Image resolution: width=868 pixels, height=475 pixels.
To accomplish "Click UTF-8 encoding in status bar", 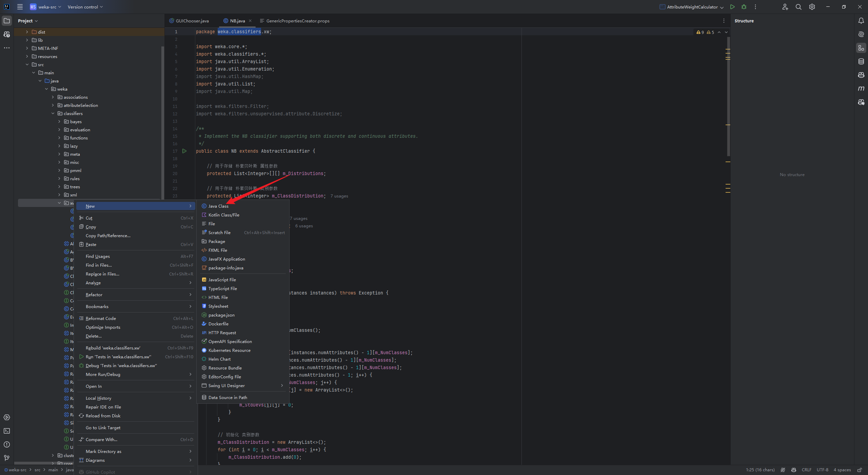I will [822, 470].
